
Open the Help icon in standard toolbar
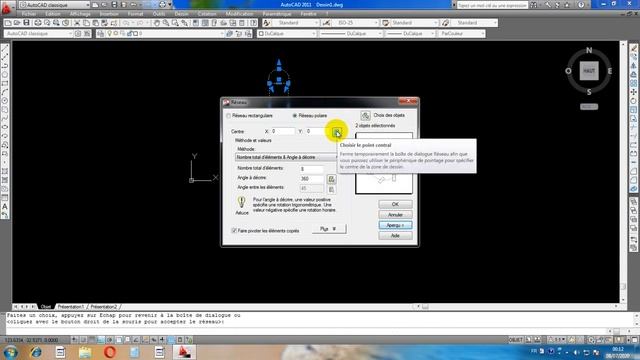pos(253,23)
